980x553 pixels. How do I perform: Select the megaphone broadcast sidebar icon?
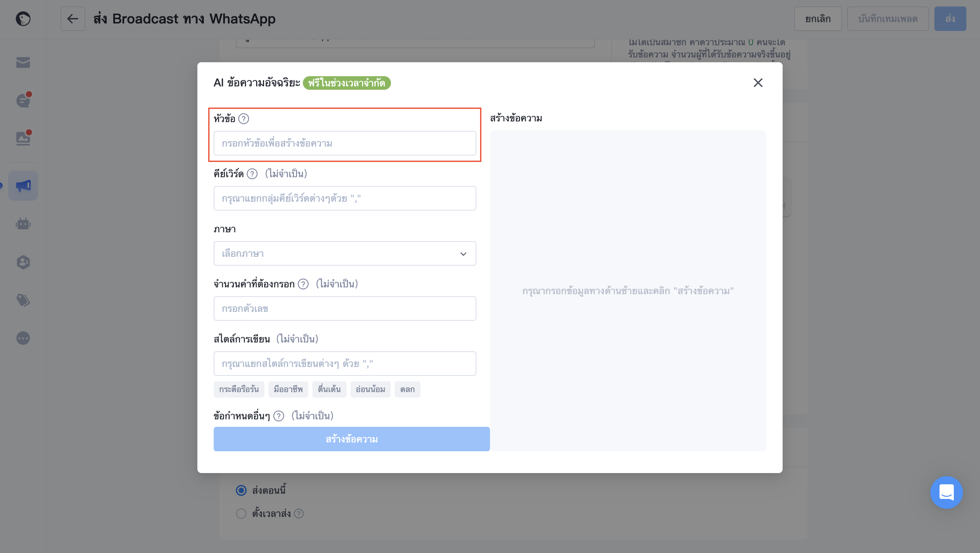click(23, 186)
